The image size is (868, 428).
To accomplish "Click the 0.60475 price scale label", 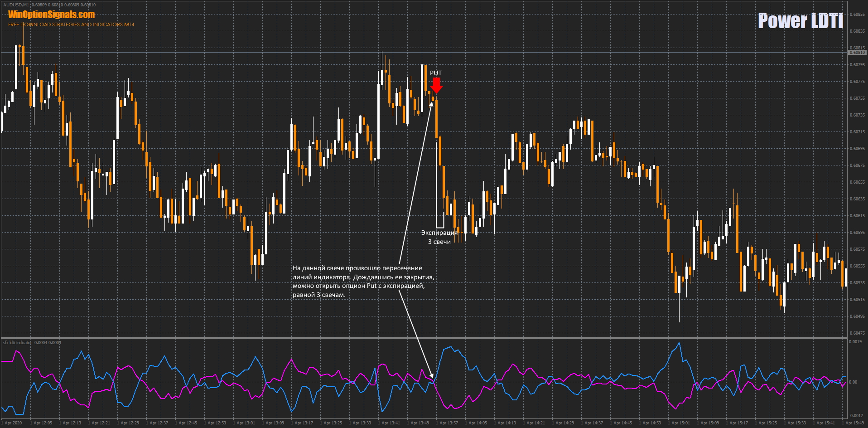I will 857,333.
